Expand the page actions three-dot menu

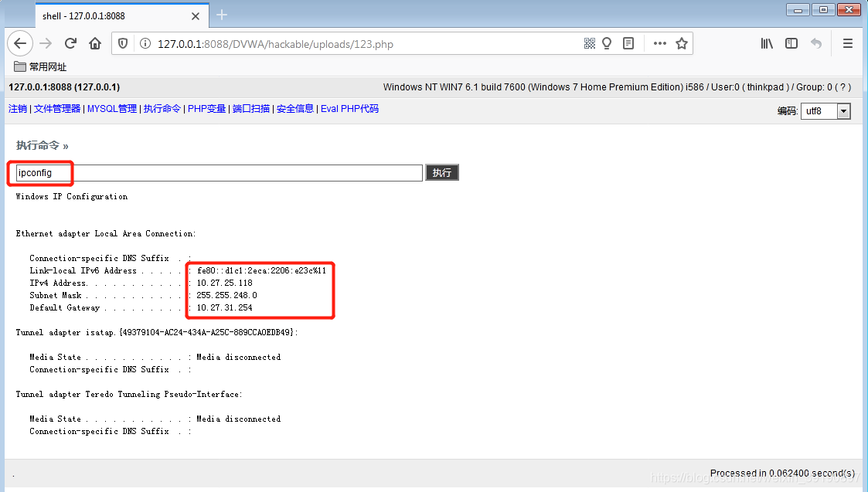[659, 44]
